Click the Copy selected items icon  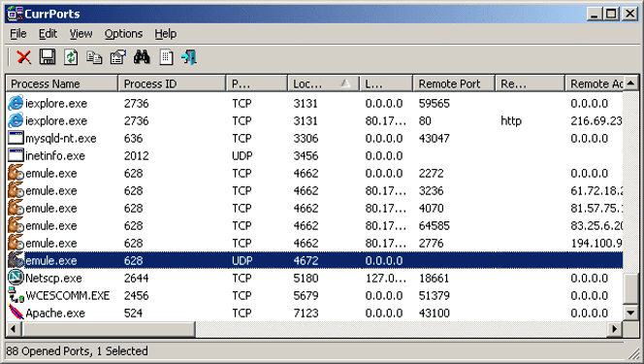pos(94,57)
